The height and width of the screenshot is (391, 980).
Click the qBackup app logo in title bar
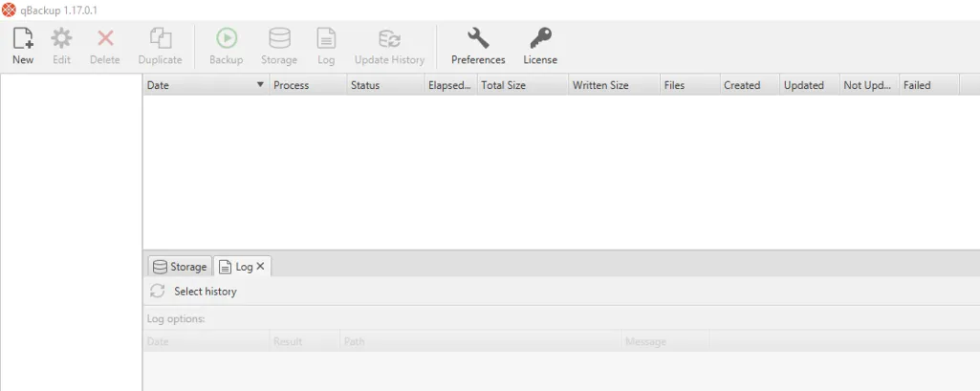9,10
